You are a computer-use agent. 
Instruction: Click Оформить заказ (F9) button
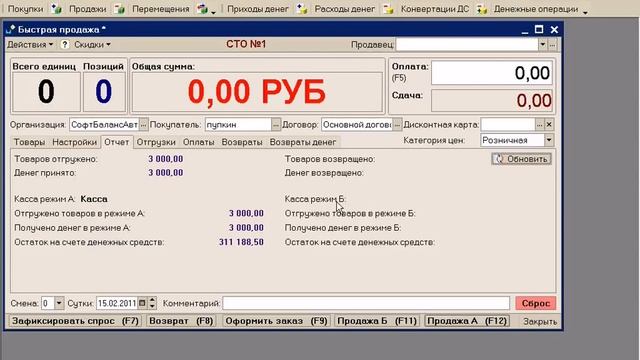point(276,321)
